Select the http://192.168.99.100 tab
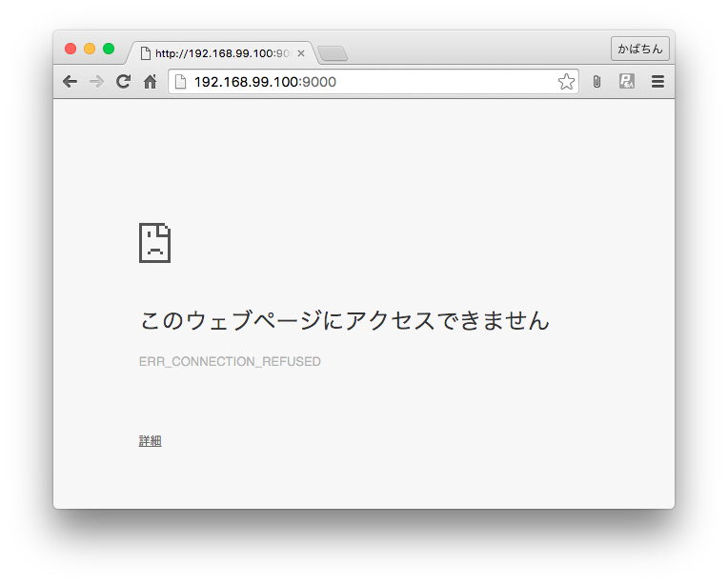The image size is (728, 585). point(222,53)
